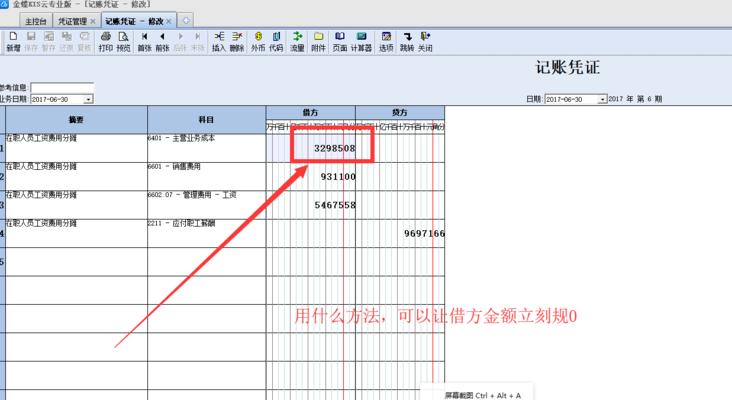Open 外币 foreign currency tool
This screenshot has width=732, height=400.
pos(258,42)
